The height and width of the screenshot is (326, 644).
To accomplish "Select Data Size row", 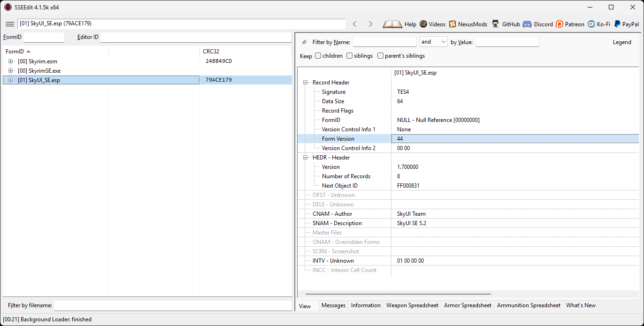I will 468,101.
